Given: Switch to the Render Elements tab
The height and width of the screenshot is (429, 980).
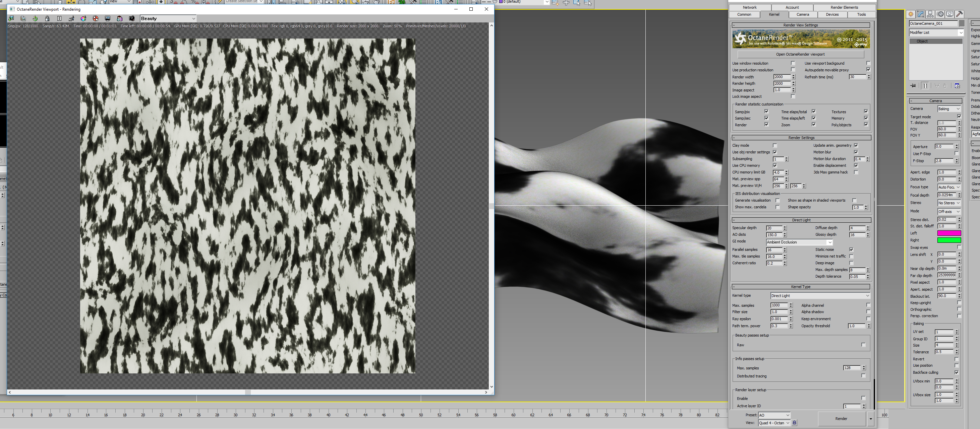Looking at the screenshot, I should pos(844,7).
